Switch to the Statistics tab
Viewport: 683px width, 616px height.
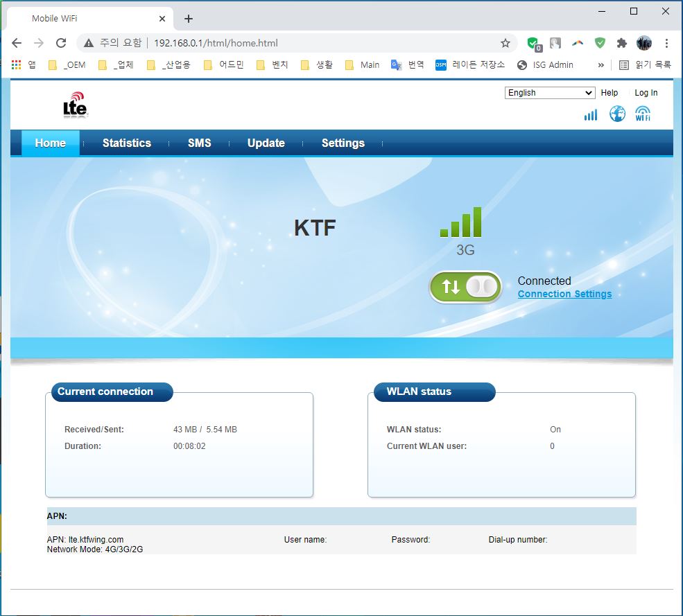127,143
